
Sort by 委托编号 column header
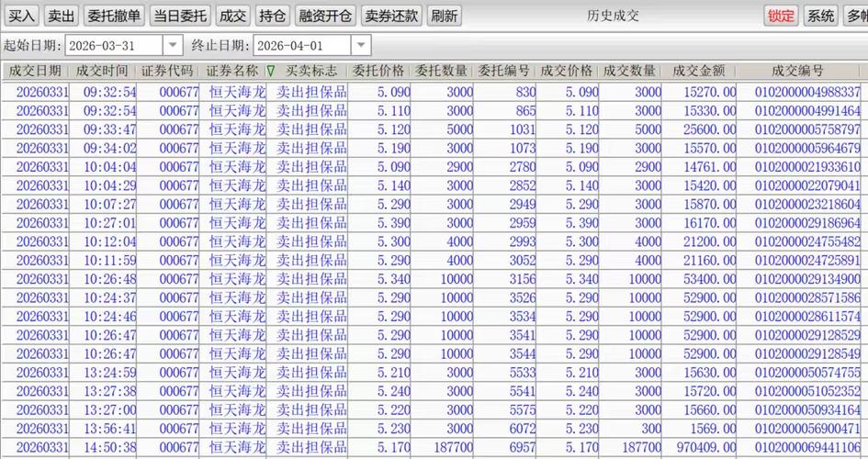[x=503, y=71]
